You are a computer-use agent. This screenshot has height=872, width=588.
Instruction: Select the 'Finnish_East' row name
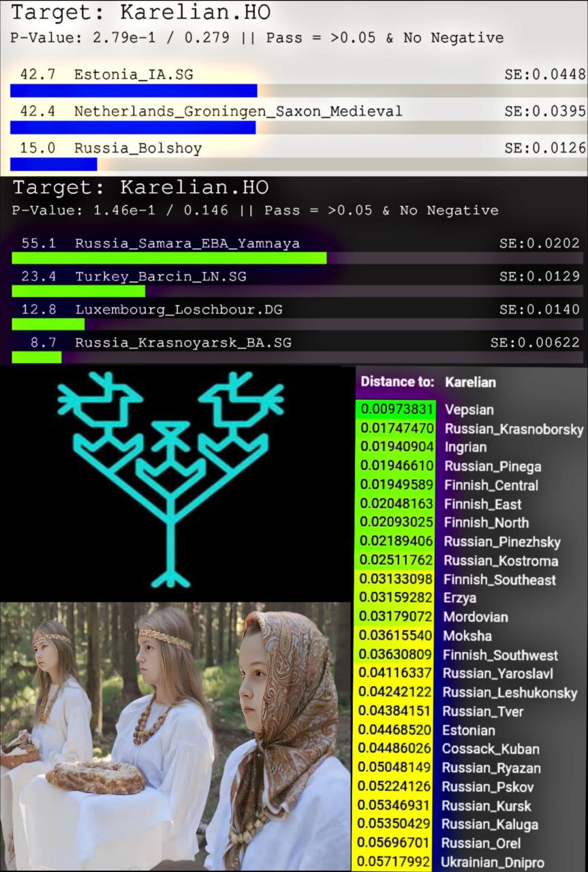tap(483, 504)
